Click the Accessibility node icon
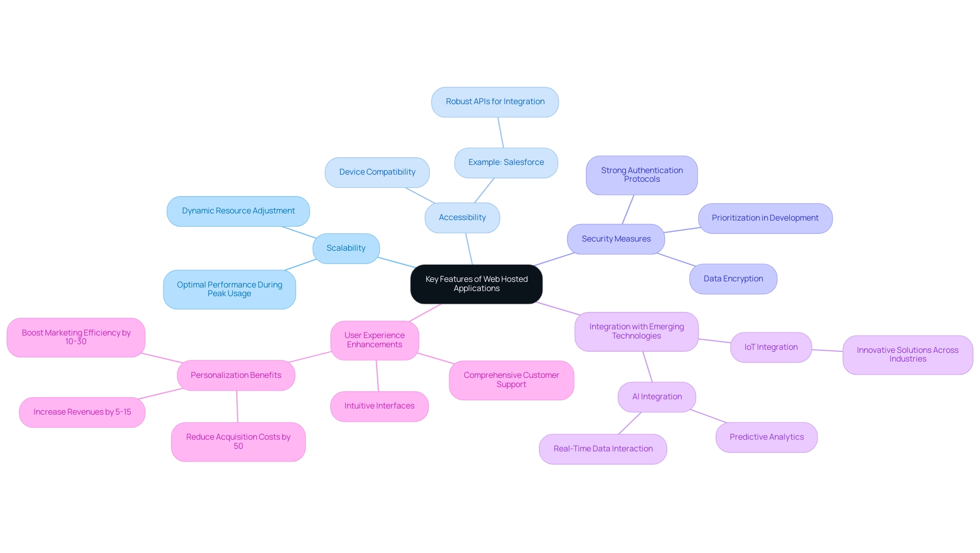Screen dimensions: 980x553 tap(461, 217)
